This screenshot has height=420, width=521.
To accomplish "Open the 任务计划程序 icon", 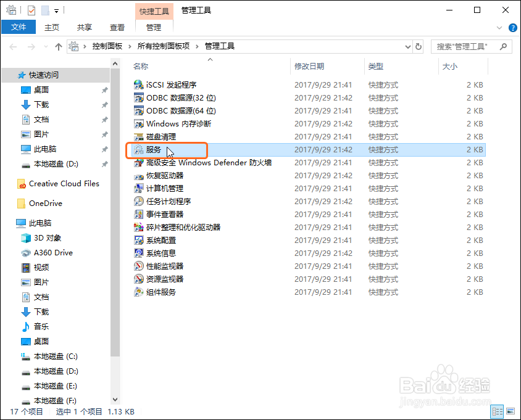I will (161, 202).
